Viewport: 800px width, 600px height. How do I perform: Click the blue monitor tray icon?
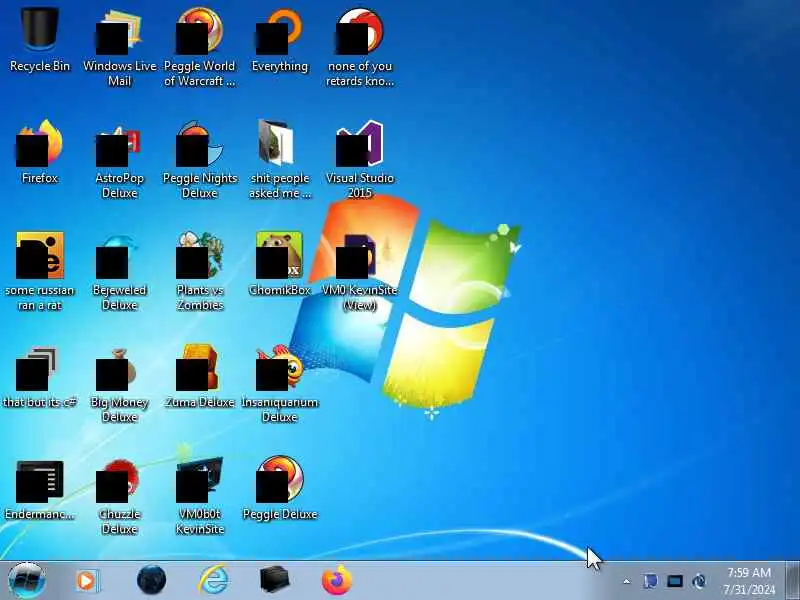coord(650,581)
